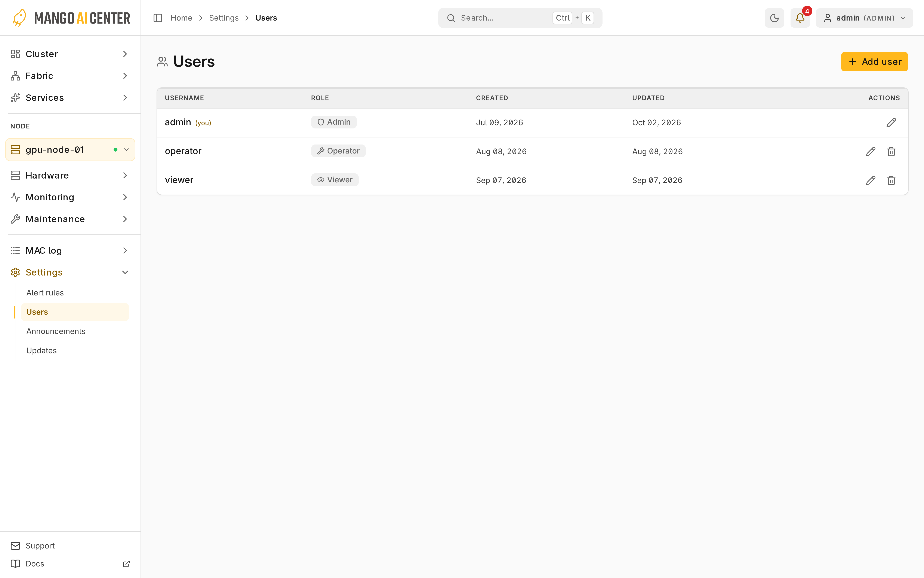
Task: Open notifications bell with 4 alerts
Action: click(x=800, y=18)
